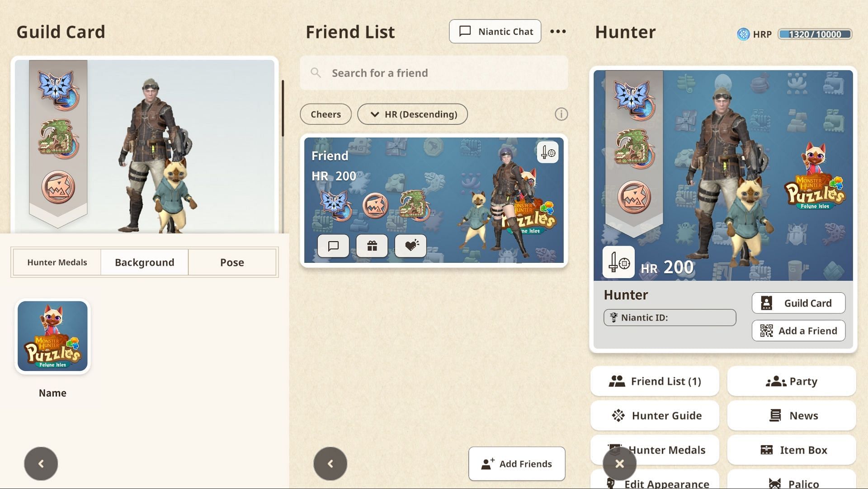The image size is (868, 489).
Task: Click the Monster Hunter Puzzles background thumbnail
Action: [52, 335]
